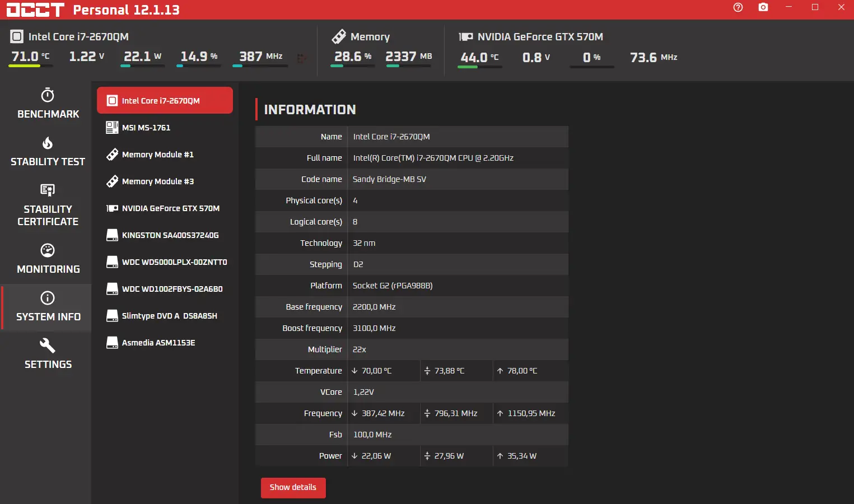The image size is (854, 504).
Task: Click the icon beside Memory Module #3
Action: coord(112,181)
